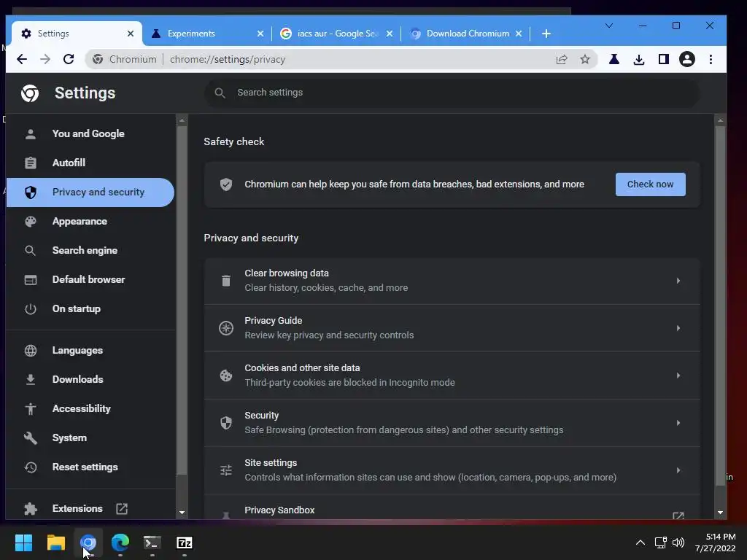Select Privacy and security in sidebar
This screenshot has height=560, width=747.
tap(90, 192)
